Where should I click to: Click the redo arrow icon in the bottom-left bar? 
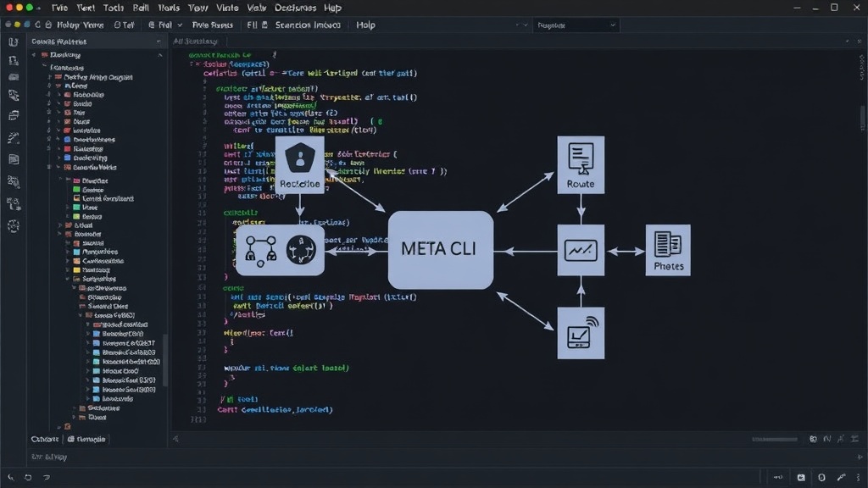(x=47, y=477)
